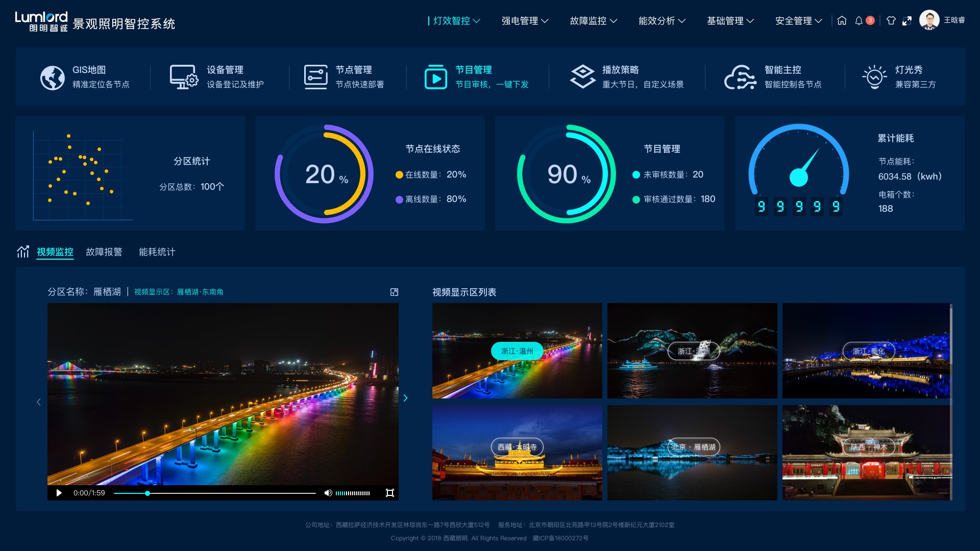Image resolution: width=980 pixels, height=551 pixels.
Task: Play the 雁栖湖 video
Action: tap(59, 493)
